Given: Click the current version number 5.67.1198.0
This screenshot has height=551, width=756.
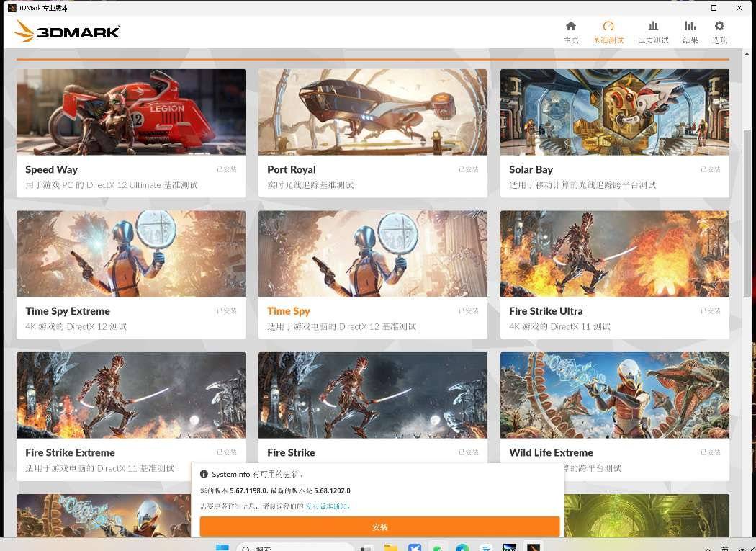Looking at the screenshot, I should (248, 490).
